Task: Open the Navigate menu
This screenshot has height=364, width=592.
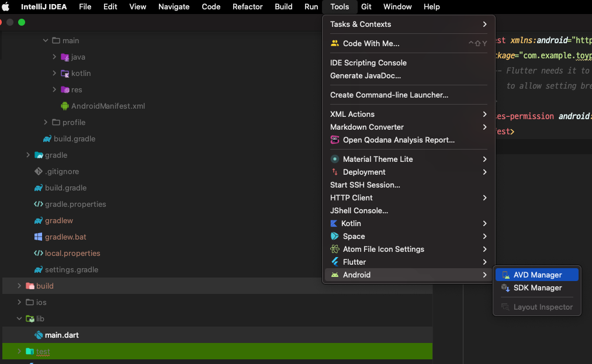Action: click(x=174, y=7)
